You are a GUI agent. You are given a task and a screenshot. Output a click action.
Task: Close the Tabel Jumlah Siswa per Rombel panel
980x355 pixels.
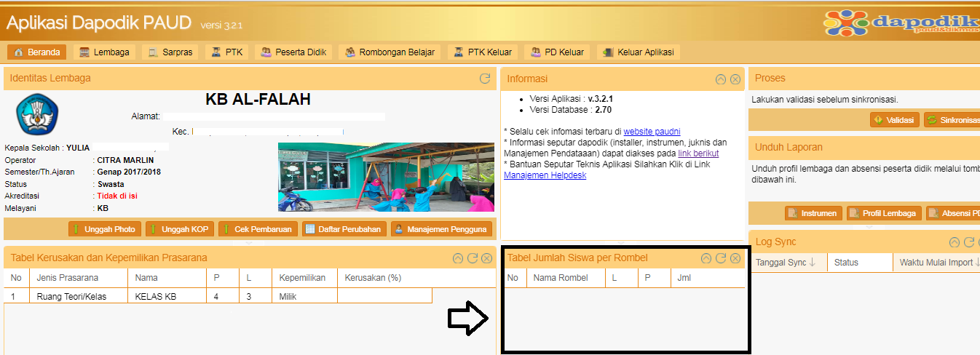(x=735, y=258)
